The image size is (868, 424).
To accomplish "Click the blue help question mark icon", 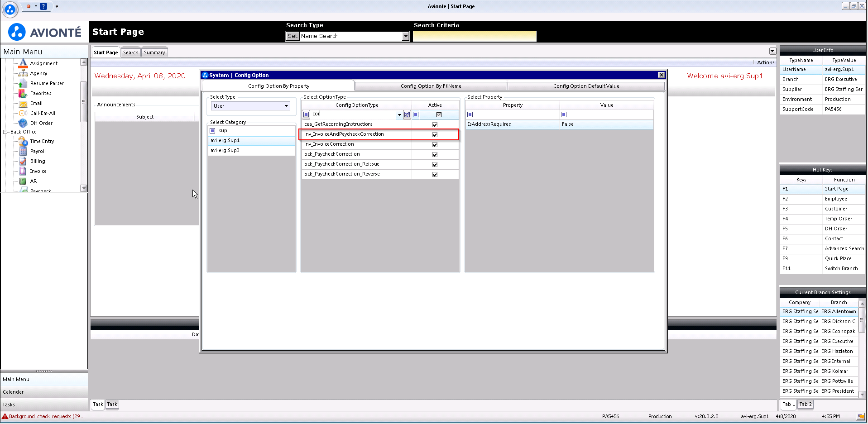I will point(43,6).
